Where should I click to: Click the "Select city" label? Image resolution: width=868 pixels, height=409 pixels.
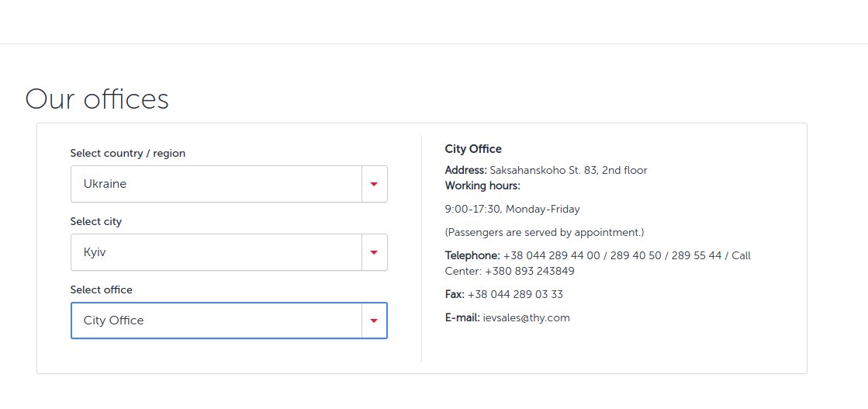pos(96,222)
